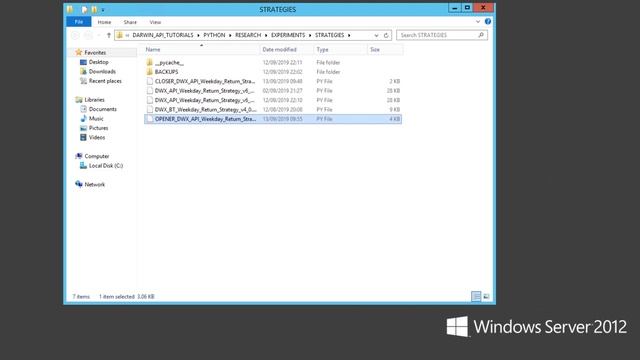Image resolution: width=640 pixels, height=360 pixels.
Task: Click the New folder quick access icon
Action: [x=94, y=9]
